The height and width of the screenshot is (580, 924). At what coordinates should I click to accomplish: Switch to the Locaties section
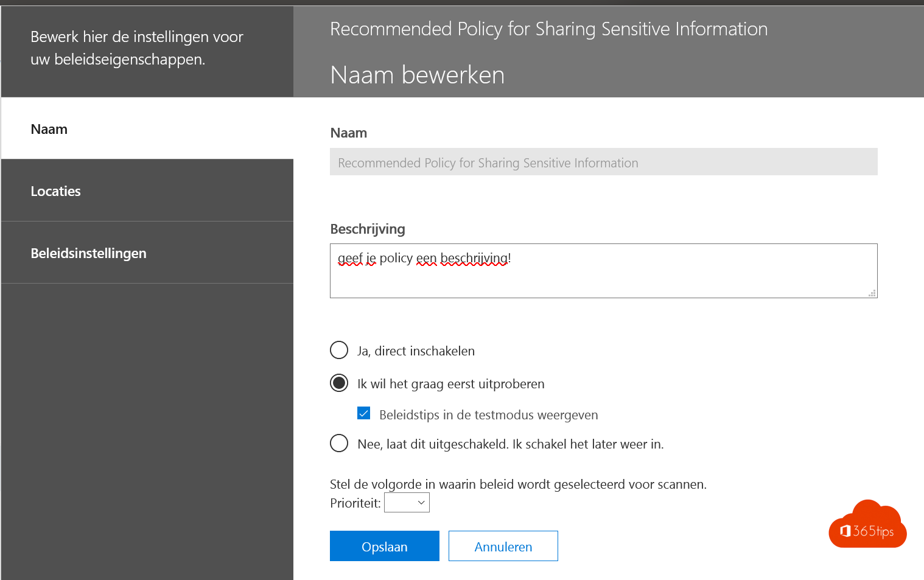click(x=147, y=190)
